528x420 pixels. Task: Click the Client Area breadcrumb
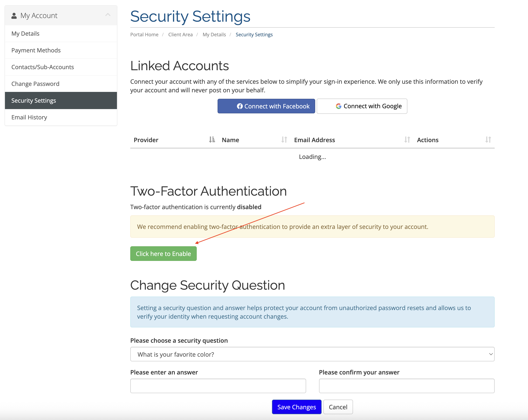180,35
